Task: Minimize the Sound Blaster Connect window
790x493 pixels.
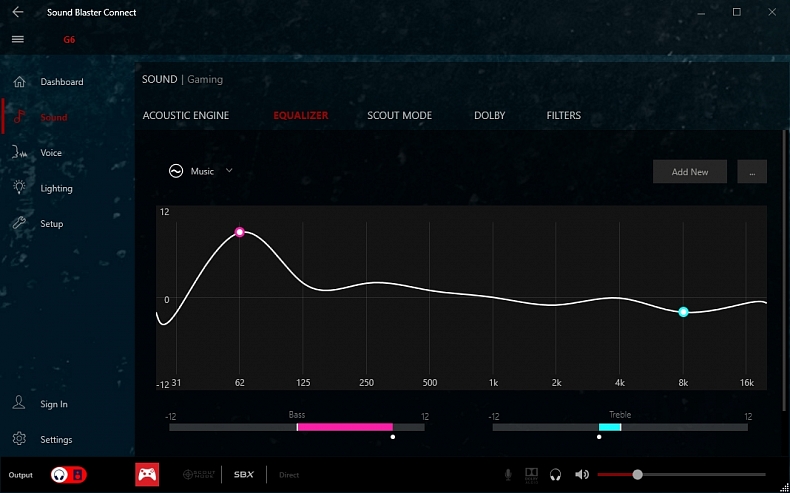Action: pyautogui.click(x=701, y=13)
